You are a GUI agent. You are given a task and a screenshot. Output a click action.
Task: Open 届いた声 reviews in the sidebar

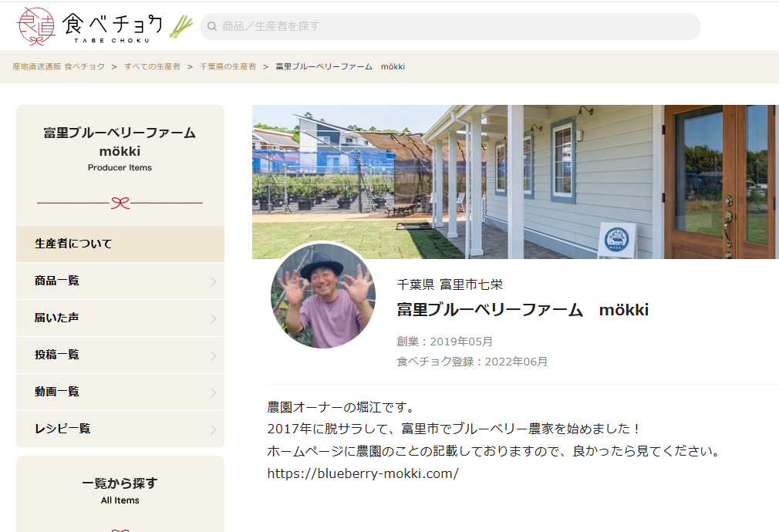point(57,318)
